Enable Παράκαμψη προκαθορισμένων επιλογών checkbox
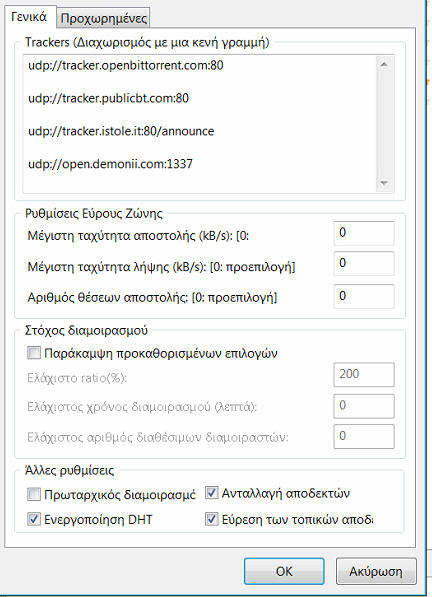This screenshot has width=432, height=597. point(34,353)
